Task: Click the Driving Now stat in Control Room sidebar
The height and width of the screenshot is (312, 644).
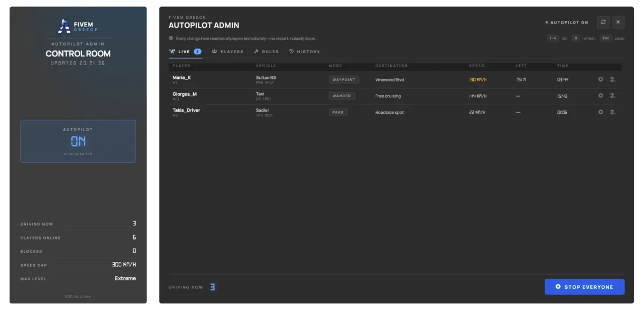Action: [78, 223]
